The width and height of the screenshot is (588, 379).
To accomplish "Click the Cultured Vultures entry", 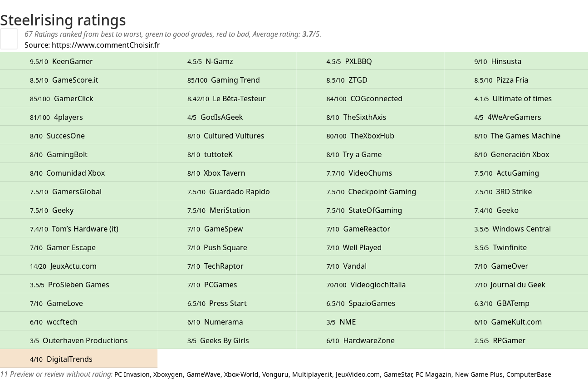I will (x=227, y=136).
